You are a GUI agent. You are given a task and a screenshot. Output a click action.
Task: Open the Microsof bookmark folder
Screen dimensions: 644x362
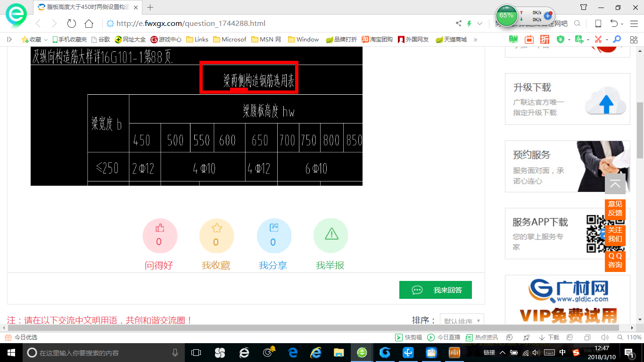[230, 40]
